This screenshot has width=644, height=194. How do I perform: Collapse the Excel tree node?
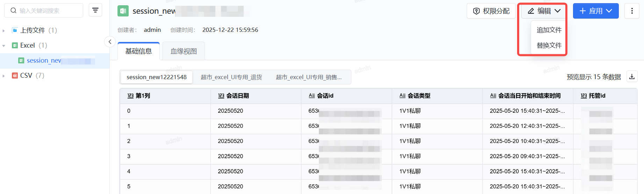[x=4, y=46]
